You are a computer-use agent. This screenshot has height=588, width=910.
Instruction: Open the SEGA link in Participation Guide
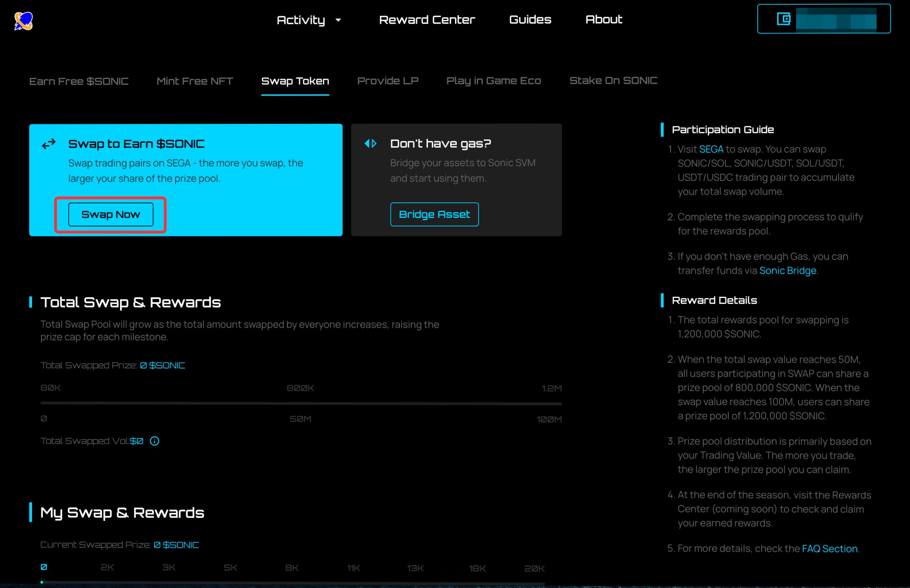pyautogui.click(x=711, y=149)
